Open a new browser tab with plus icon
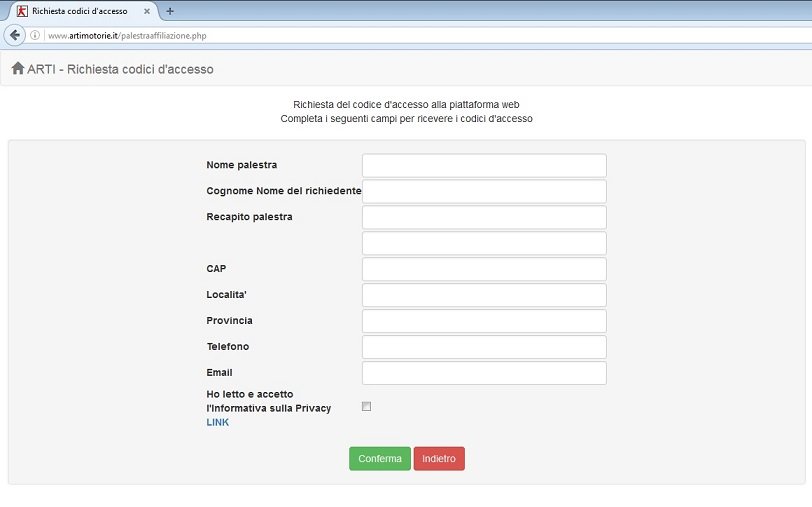Viewport: 812px width, 507px height. (170, 11)
